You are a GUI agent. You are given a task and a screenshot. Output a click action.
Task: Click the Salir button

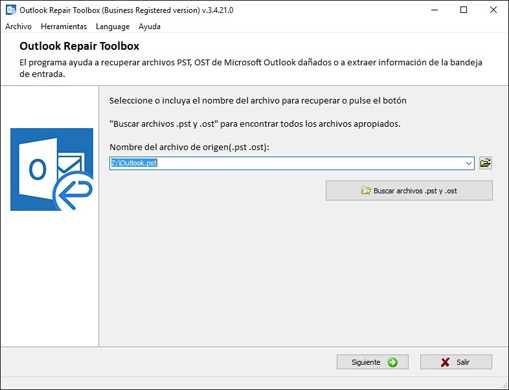click(456, 362)
